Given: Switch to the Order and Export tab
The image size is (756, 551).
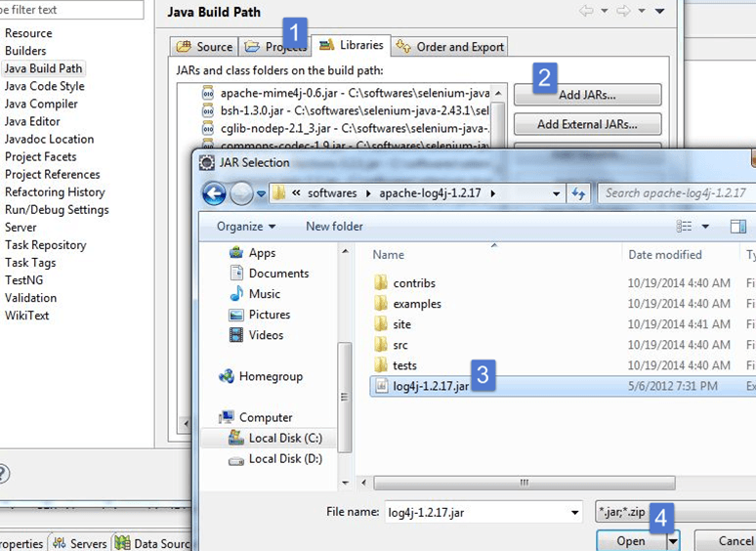Looking at the screenshot, I should [x=450, y=47].
